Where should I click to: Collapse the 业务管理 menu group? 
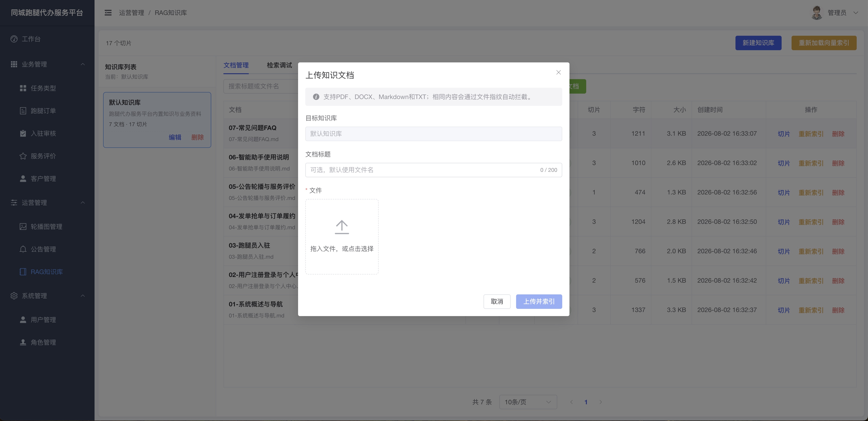pyautogui.click(x=83, y=64)
